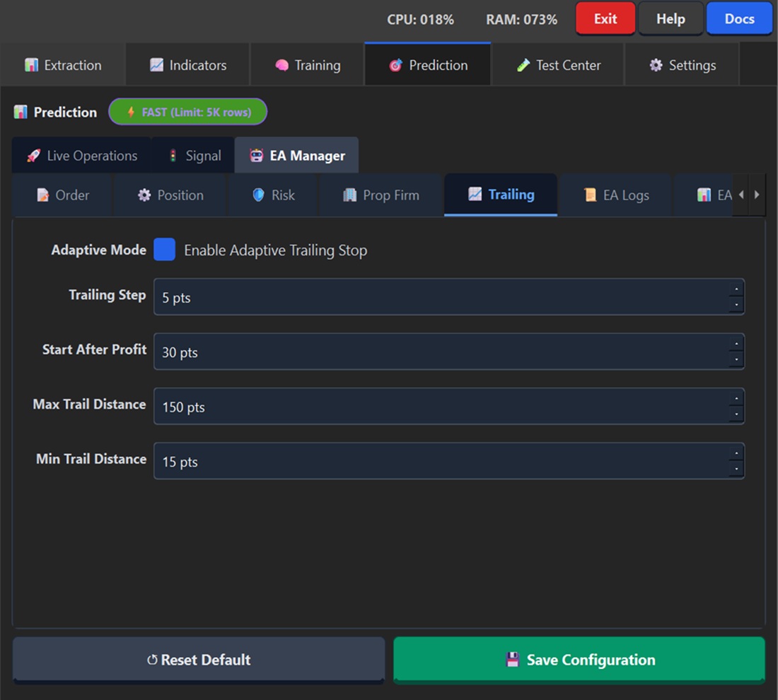Toggle the FAST mode limit badge
The width and height of the screenshot is (778, 700).
[x=187, y=112]
